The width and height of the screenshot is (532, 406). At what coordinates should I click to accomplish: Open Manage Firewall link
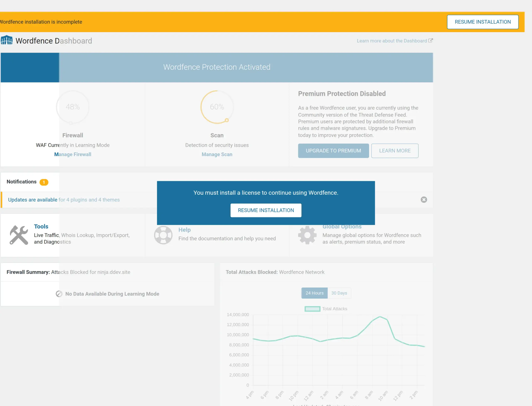[73, 154]
